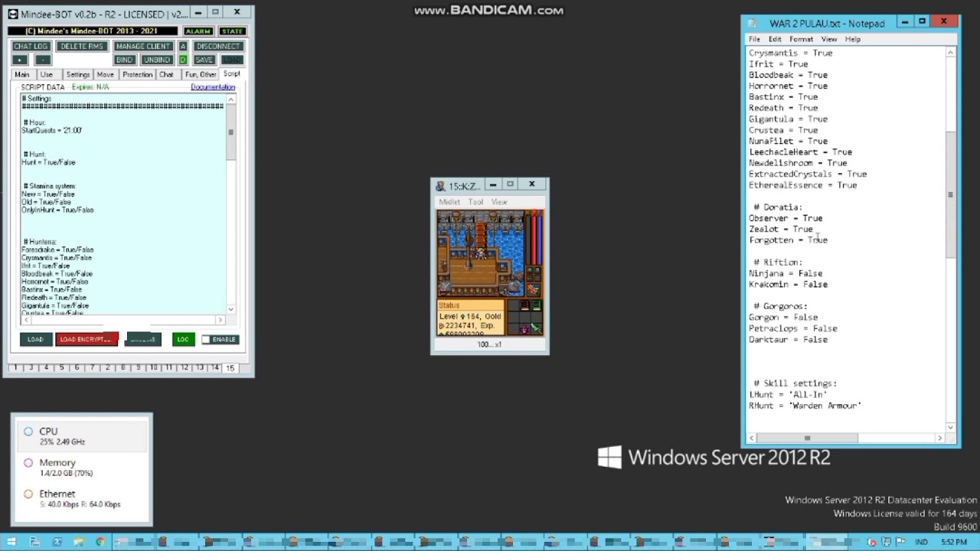Click the script box horizontal scroll-right arrow
The height and width of the screenshot is (551, 980).
pyautogui.click(x=220, y=320)
